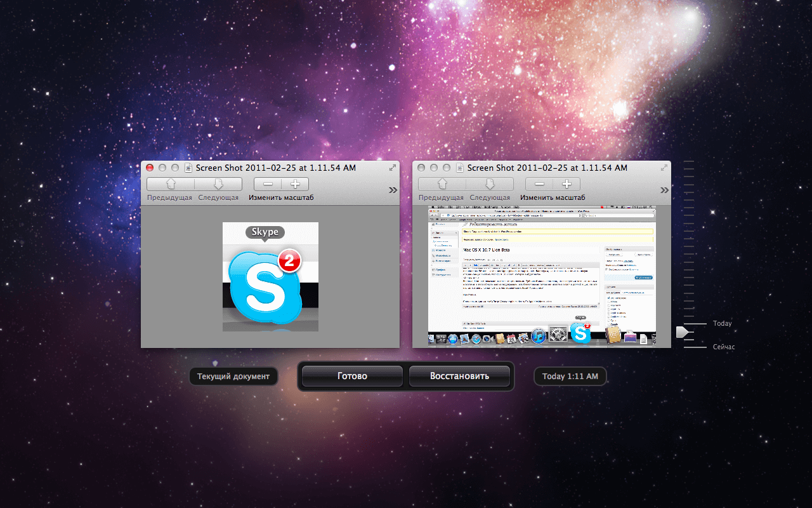Image resolution: width=812 pixels, height=508 pixels.
Task: Click the red 2 badge on Skype icon
Action: [x=289, y=260]
